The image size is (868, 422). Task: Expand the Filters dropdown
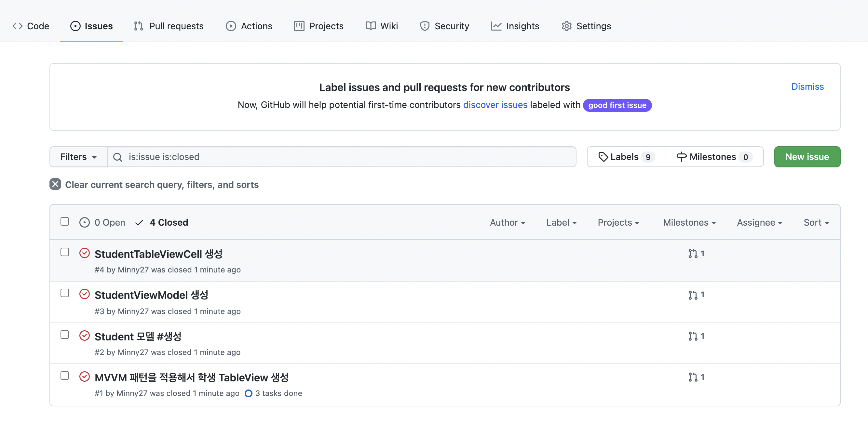point(78,157)
